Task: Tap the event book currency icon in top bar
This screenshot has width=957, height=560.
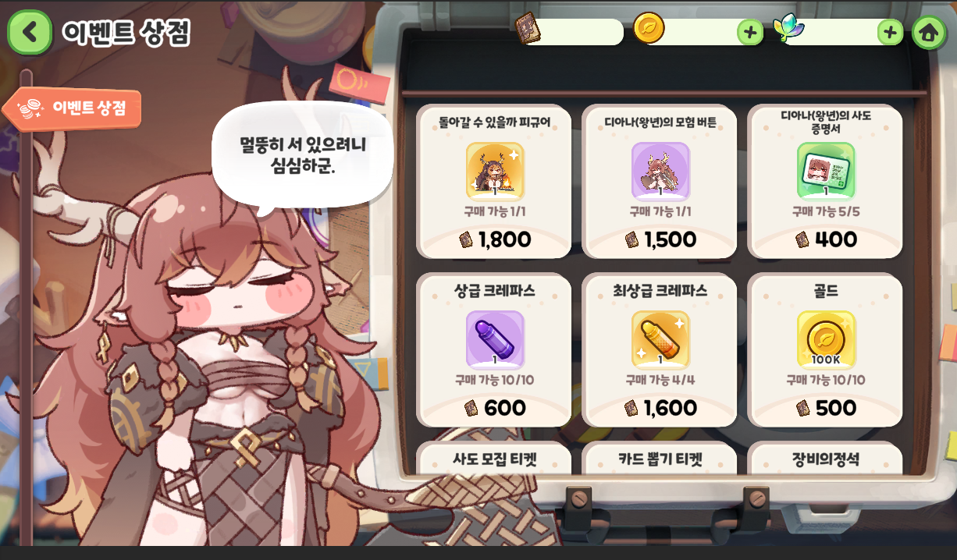Action: (x=528, y=28)
